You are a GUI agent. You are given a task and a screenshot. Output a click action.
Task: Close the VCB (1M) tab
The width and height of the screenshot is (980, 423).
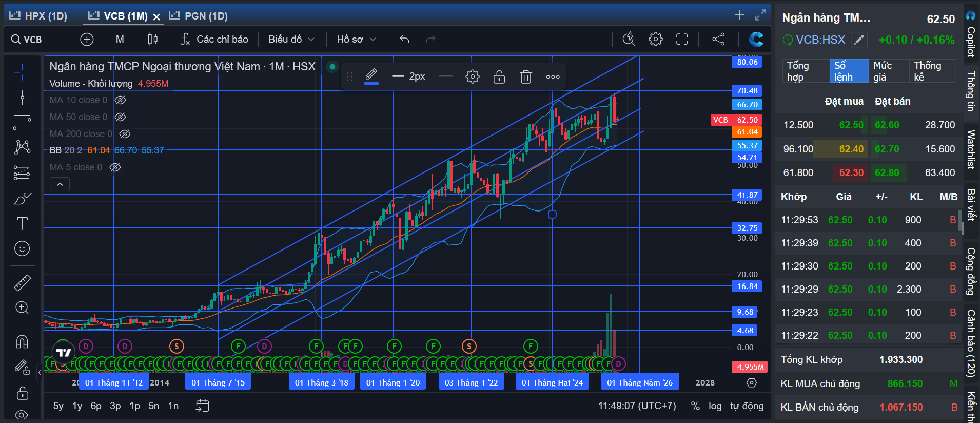point(156,17)
